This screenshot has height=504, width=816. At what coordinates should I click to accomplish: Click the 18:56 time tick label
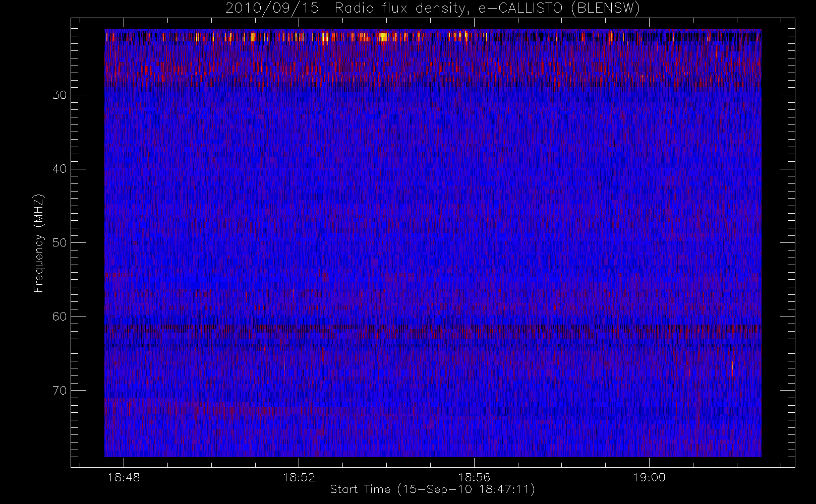click(474, 477)
